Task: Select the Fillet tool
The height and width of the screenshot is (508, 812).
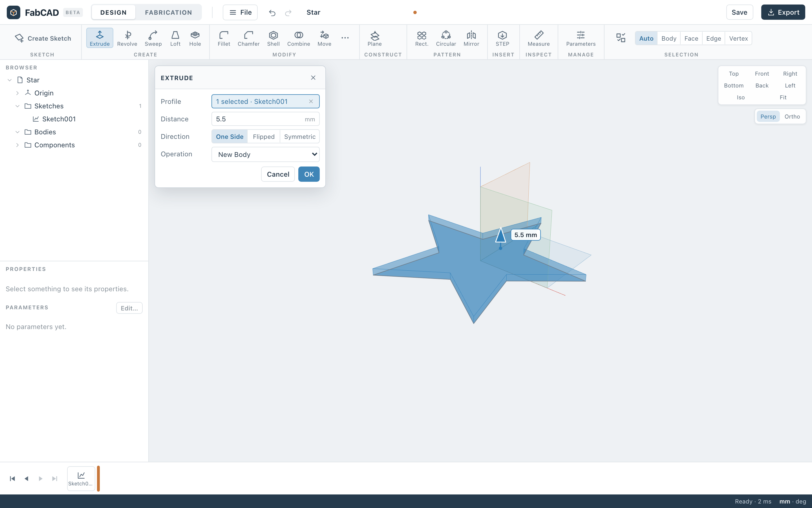Action: pos(224,38)
